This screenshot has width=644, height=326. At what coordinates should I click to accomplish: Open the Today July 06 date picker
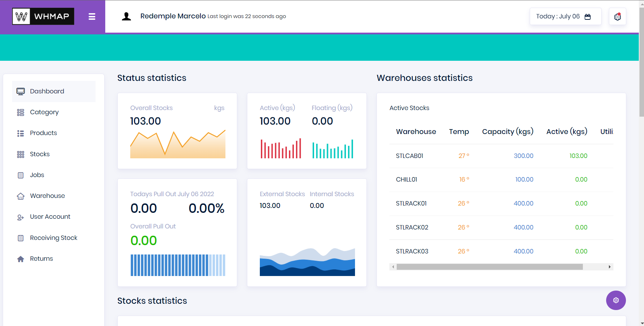tap(558, 16)
